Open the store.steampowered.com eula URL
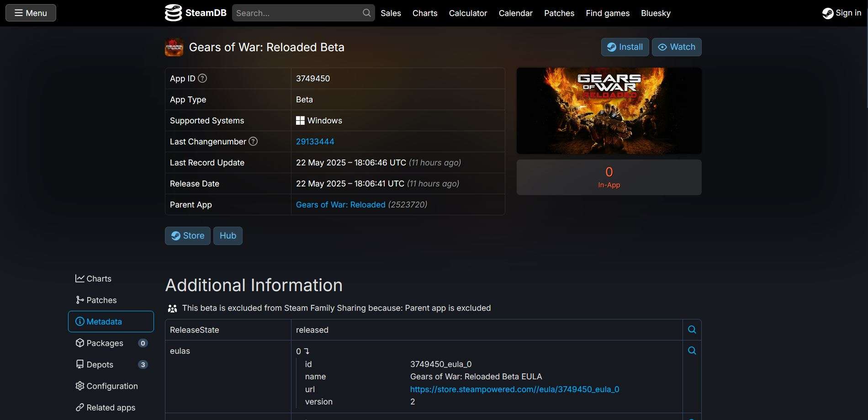Screen dimensions: 868x420 point(515,389)
